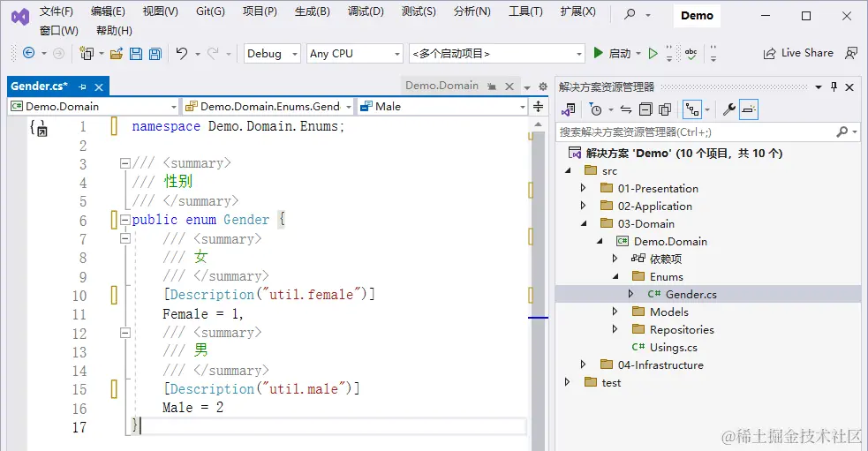Open the 帮助(H) menu
The height and width of the screenshot is (451, 868).
click(x=114, y=30)
